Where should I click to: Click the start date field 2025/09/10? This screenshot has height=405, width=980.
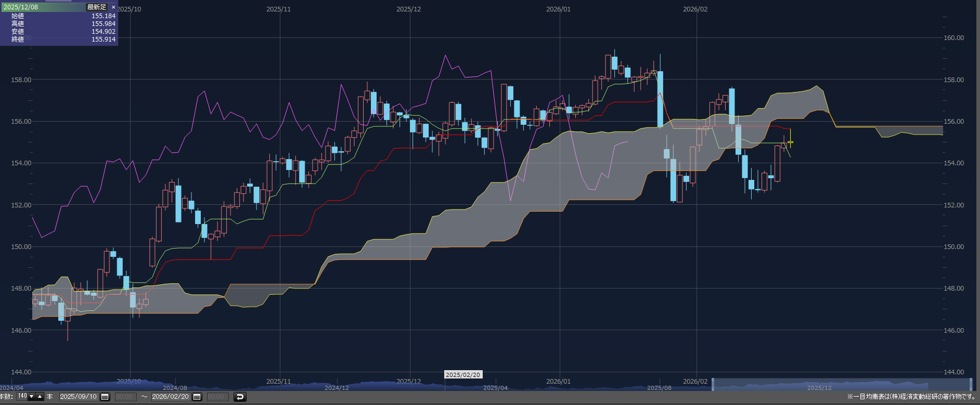[x=78, y=397]
